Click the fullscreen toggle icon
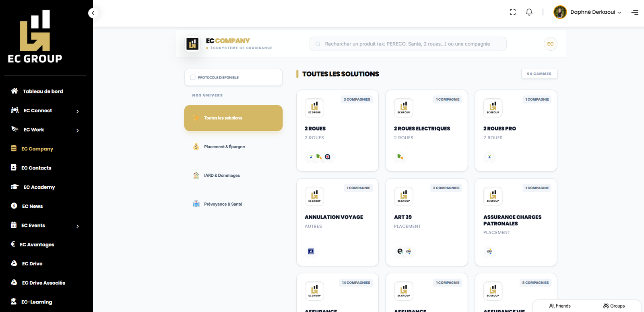The image size is (644, 312). (512, 12)
